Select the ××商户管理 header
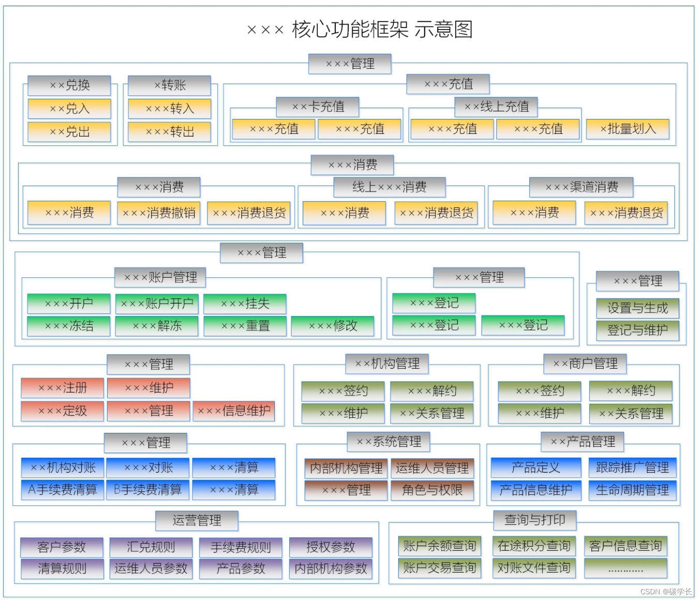Image resolution: width=700 pixels, height=600 pixels. [585, 364]
